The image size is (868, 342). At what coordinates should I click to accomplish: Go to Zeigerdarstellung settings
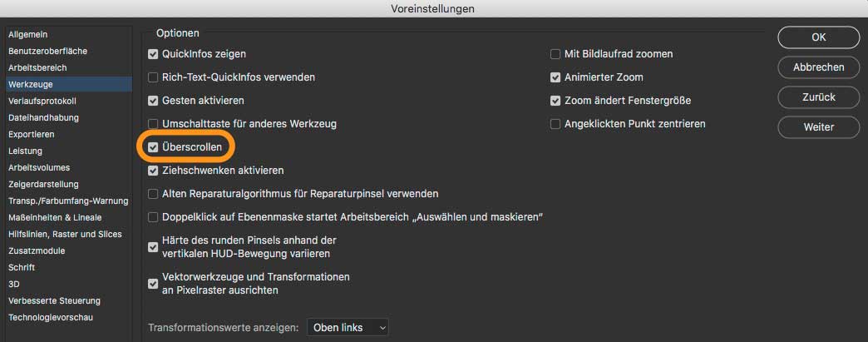pyautogui.click(x=43, y=184)
